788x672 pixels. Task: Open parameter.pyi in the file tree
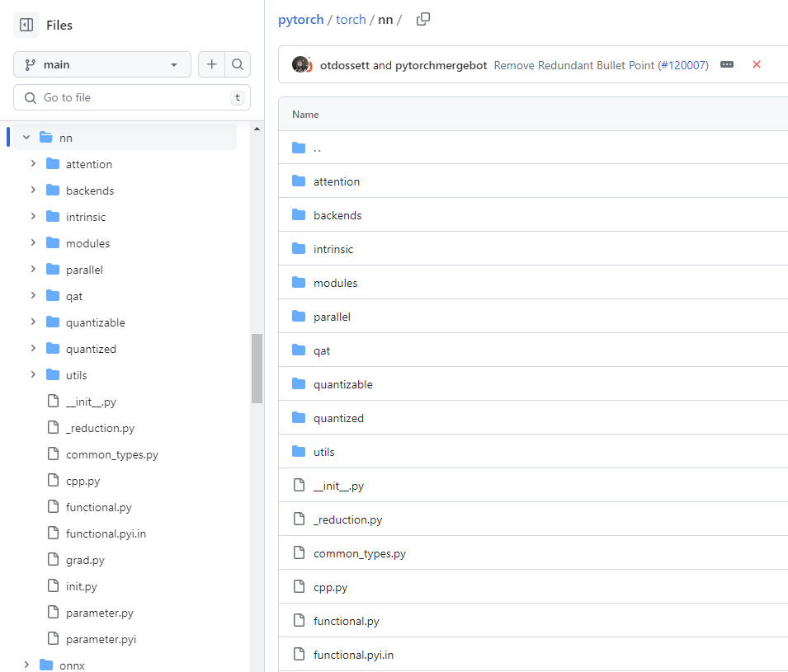coord(101,639)
